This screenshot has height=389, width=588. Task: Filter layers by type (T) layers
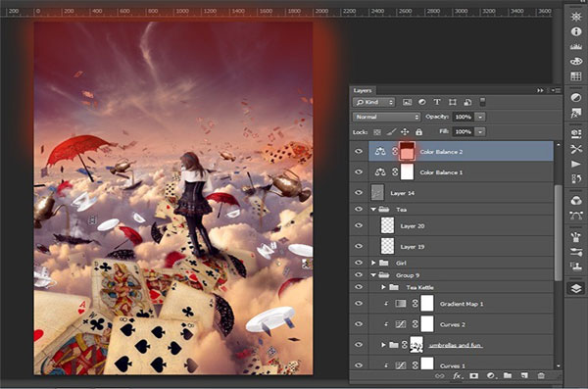point(437,102)
